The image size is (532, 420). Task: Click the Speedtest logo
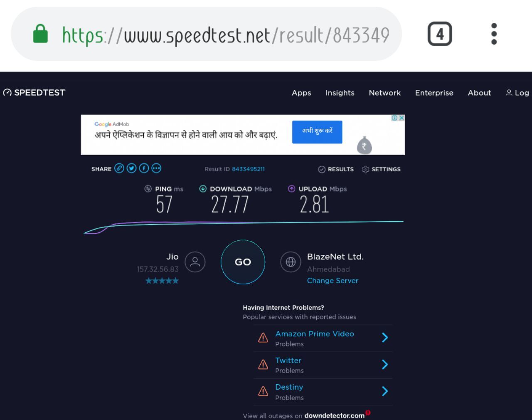34,92
